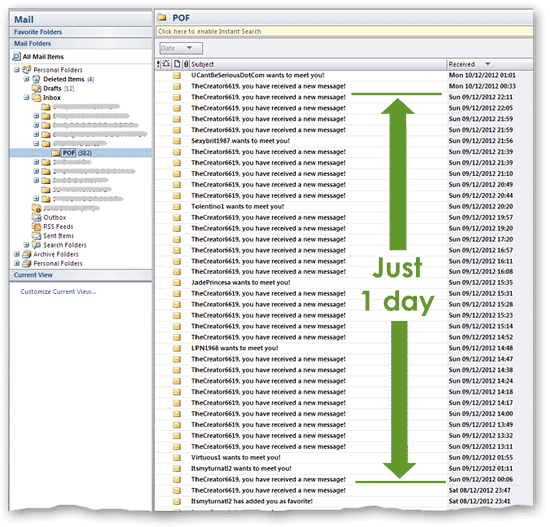Sort by Attachment paperclip column
The height and width of the screenshot is (527, 550).
[186, 64]
